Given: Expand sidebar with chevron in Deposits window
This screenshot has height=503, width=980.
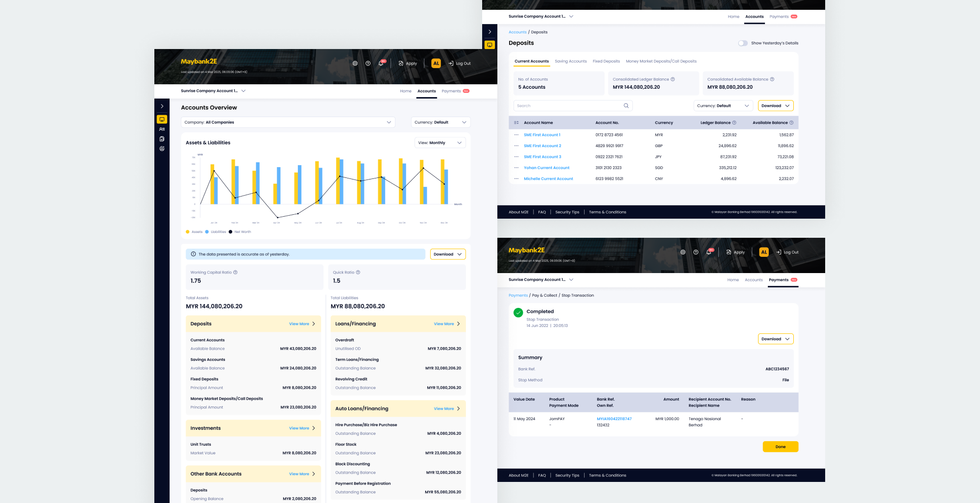Looking at the screenshot, I should point(490,31).
